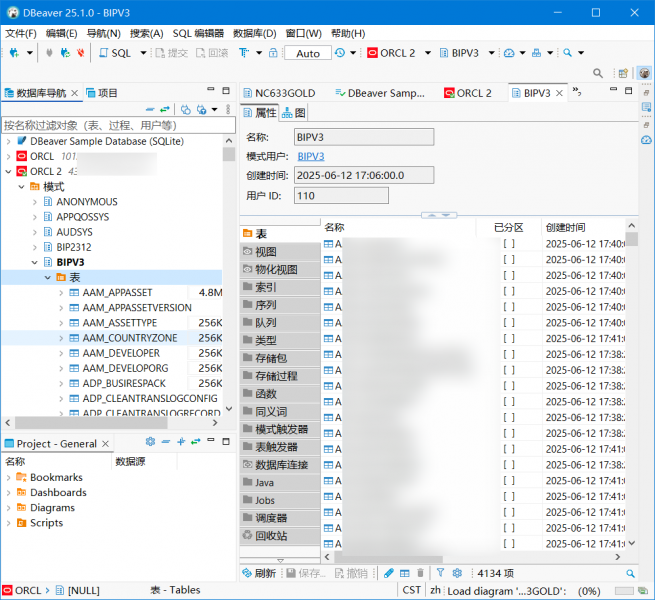
Task: Open the 数据库(D) menu
Action: 255,33
